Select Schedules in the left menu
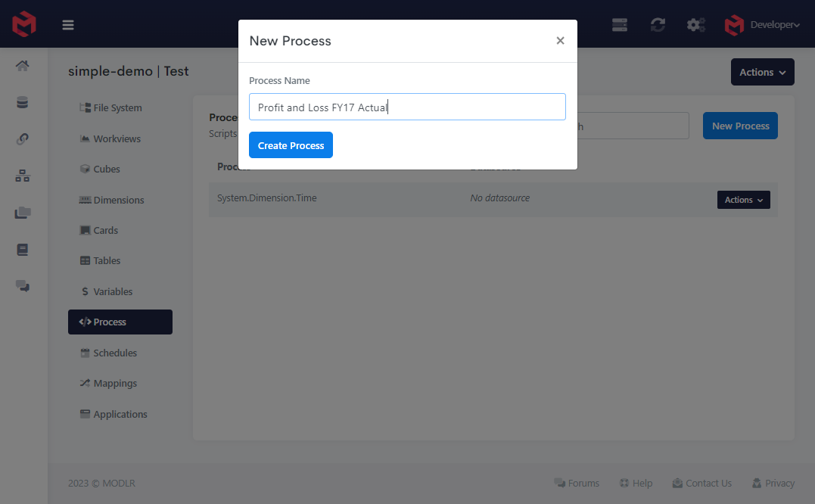Image resolution: width=815 pixels, height=504 pixels. pos(115,353)
